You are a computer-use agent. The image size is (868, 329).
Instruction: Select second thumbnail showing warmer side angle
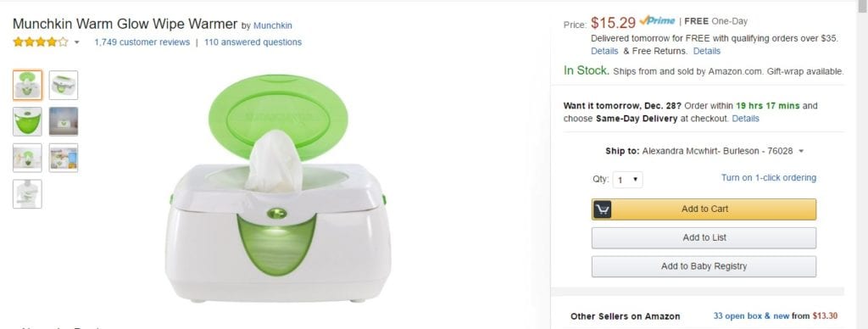click(x=63, y=85)
